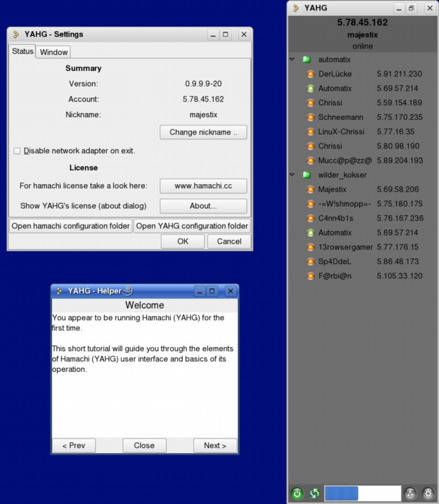Go to previous helper page with Prev
The height and width of the screenshot is (504, 439).
[x=74, y=446]
